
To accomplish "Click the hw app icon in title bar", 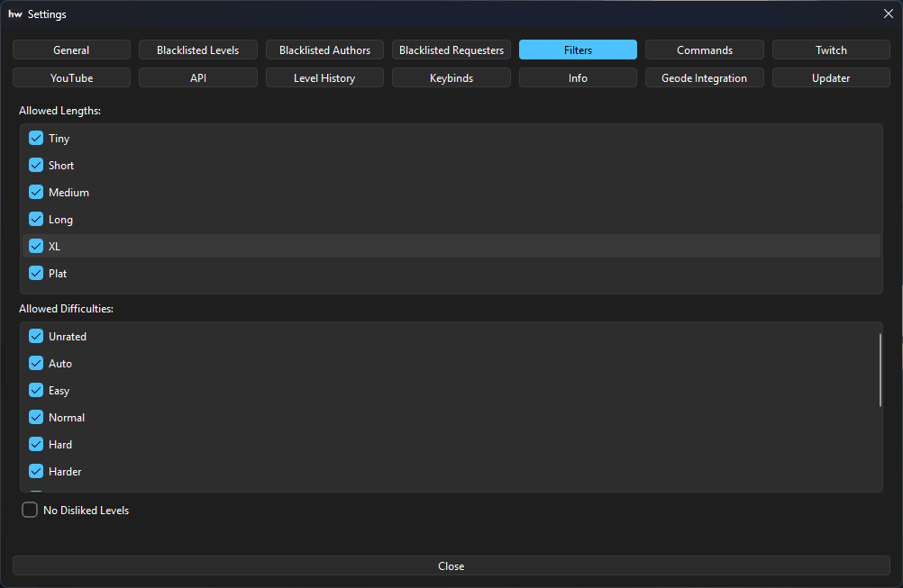I will [x=15, y=14].
